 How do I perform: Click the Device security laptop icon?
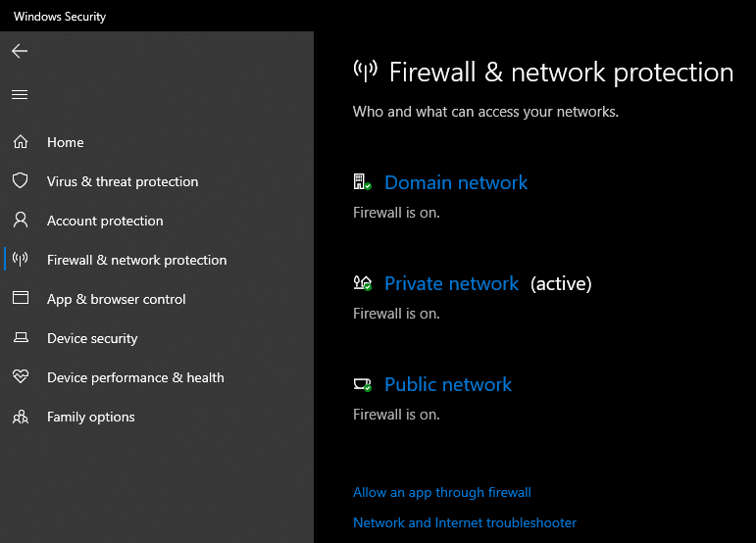21,338
